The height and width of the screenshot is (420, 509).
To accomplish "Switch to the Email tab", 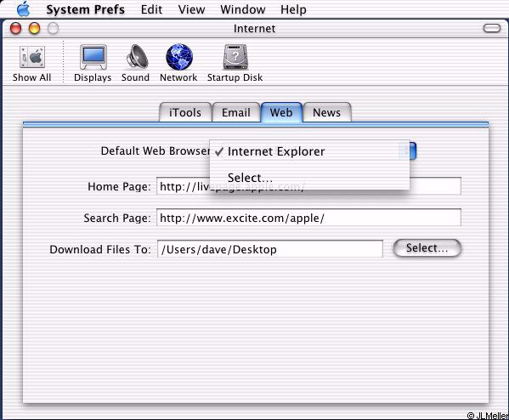I will click(236, 112).
